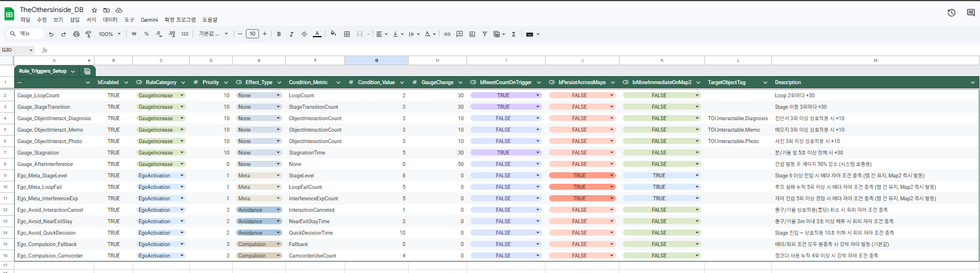Image resolution: width=980 pixels, height=273 pixels.
Task: Decrease font size with minus button
Action: click(x=240, y=34)
